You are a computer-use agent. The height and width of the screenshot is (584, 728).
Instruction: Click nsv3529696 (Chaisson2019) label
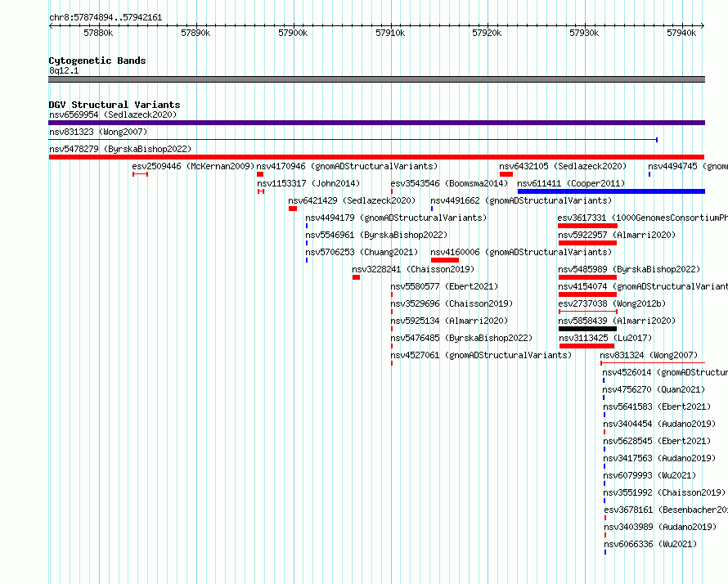(452, 303)
